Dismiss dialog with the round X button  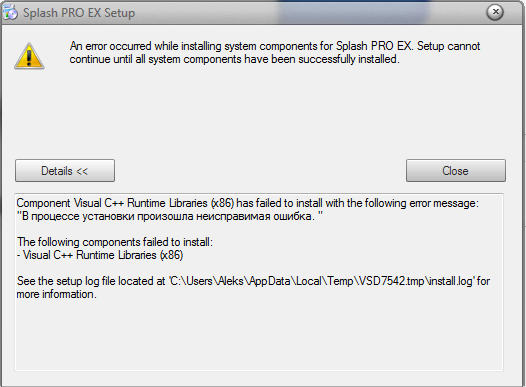point(495,12)
